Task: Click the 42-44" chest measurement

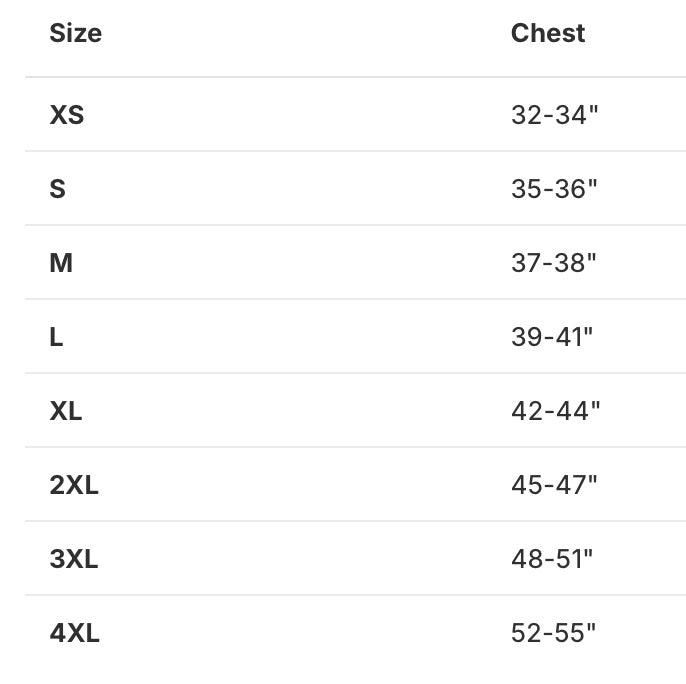Action: coord(555,411)
